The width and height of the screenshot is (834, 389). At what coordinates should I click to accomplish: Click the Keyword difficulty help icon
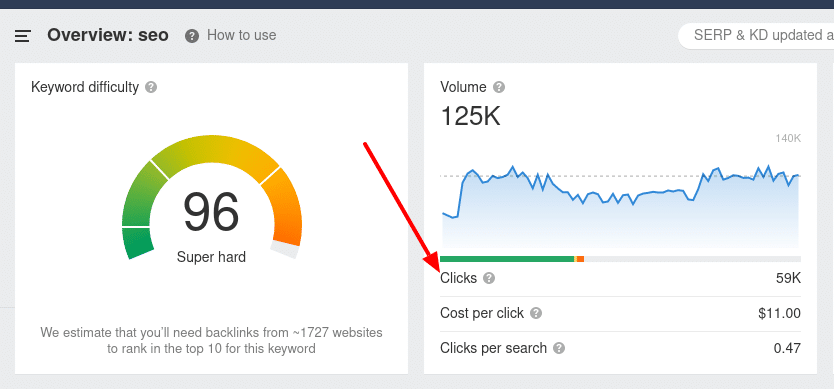click(151, 87)
